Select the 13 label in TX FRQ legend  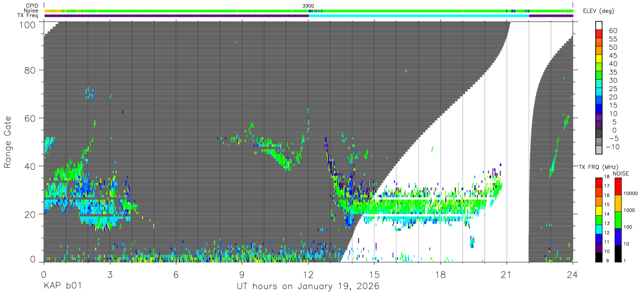pos(607,223)
